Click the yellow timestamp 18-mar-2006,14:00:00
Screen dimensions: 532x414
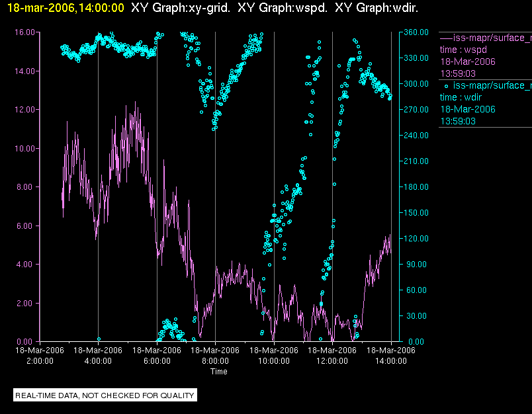coord(66,8)
